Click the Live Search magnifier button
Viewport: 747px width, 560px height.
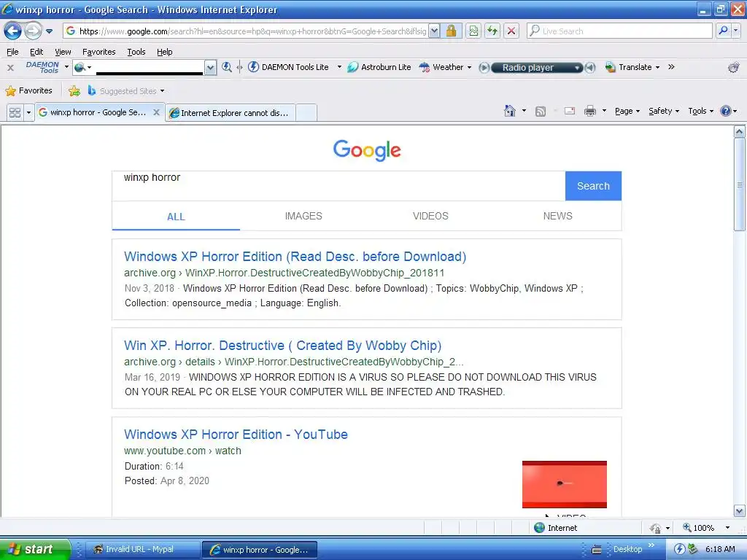coord(723,31)
